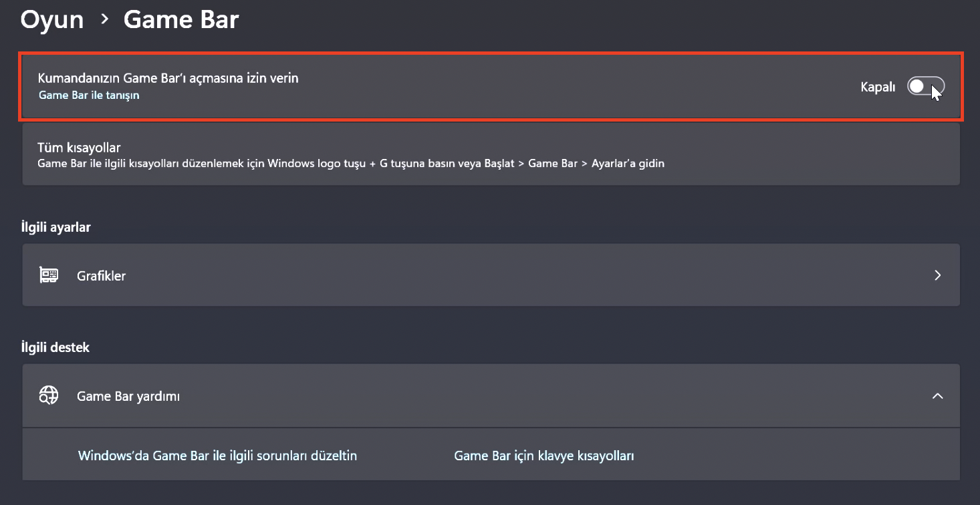Click the Kumandanızın Game Bar'ı açmasına izin verin text
The width and height of the screenshot is (980, 505).
(x=168, y=78)
